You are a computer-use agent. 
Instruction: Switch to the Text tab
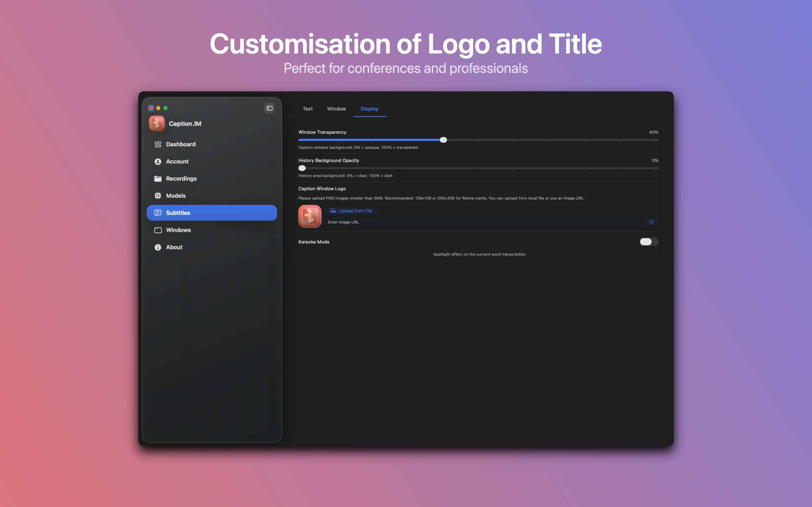(307, 109)
